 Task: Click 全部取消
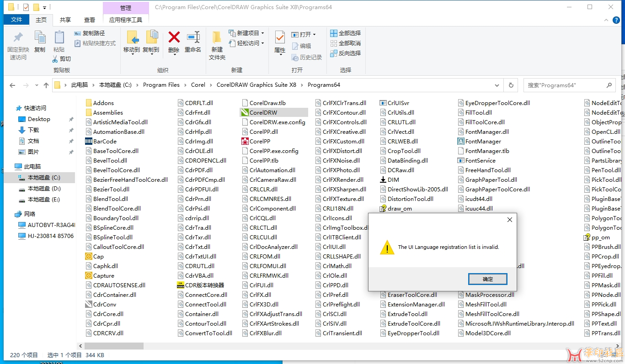click(346, 43)
